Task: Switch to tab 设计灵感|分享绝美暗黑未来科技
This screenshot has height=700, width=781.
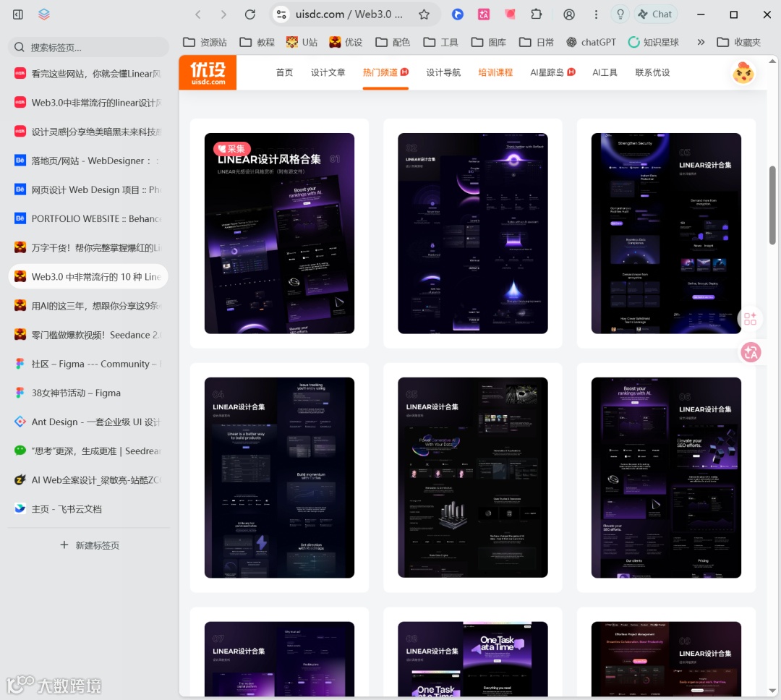Action: point(89,132)
